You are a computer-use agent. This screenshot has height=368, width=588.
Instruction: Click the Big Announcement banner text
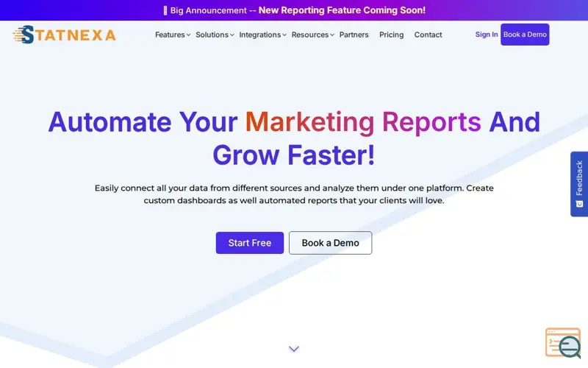click(x=294, y=10)
